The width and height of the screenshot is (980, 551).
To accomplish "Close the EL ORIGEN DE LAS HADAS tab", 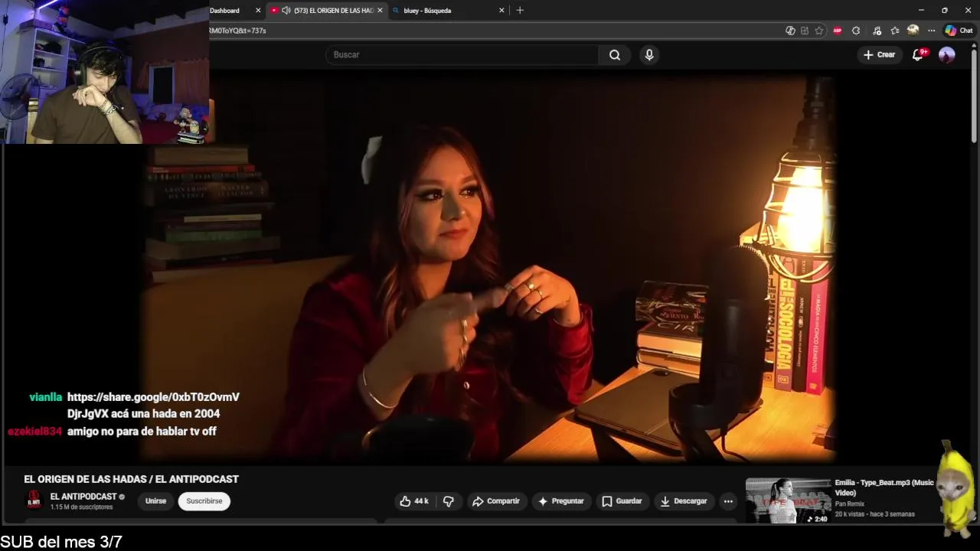I will (380, 11).
